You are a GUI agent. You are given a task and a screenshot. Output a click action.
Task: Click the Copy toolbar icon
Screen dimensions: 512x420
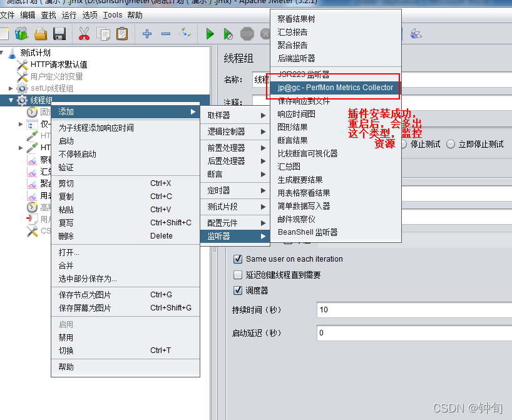tap(103, 34)
